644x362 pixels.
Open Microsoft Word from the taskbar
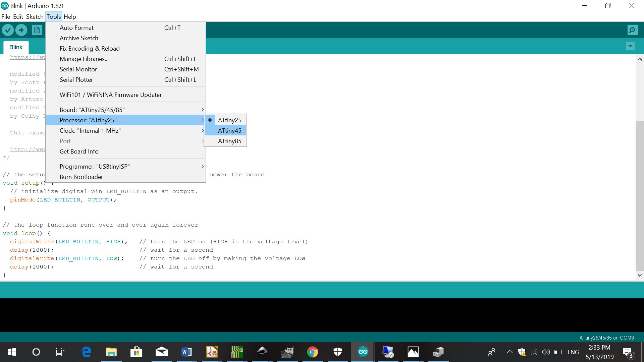186,352
